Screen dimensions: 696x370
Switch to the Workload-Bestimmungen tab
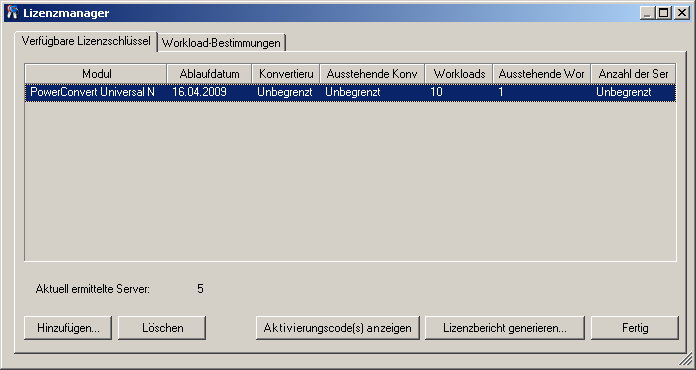221,43
